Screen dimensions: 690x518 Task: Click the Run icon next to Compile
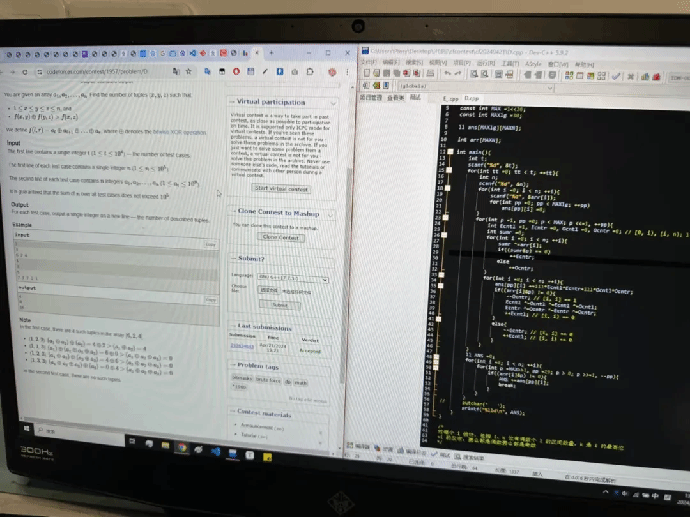pyautogui.click(x=580, y=76)
